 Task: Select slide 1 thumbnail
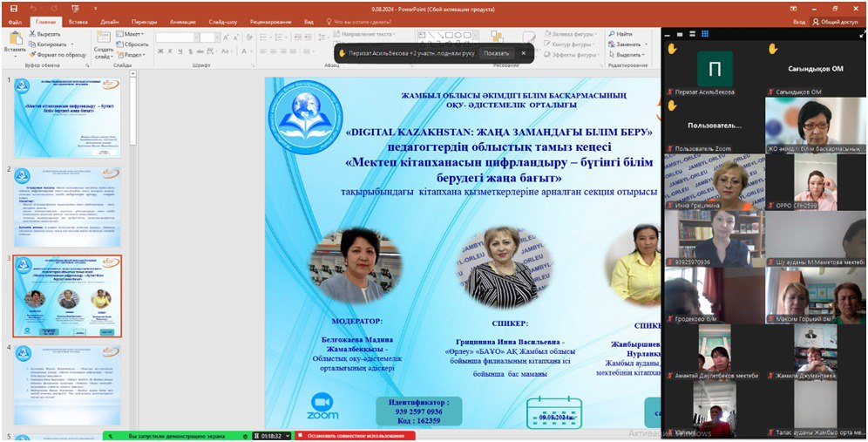click(67, 118)
